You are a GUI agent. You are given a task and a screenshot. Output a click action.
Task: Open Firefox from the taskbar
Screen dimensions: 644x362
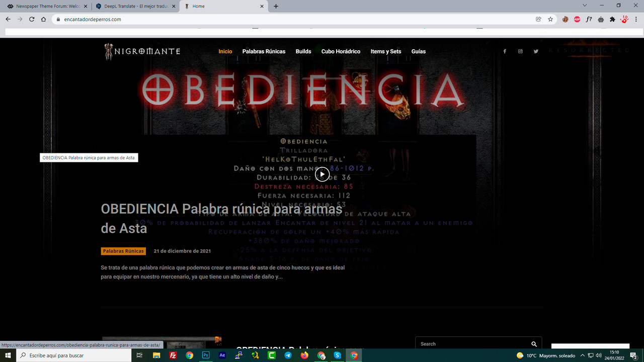(x=304, y=355)
